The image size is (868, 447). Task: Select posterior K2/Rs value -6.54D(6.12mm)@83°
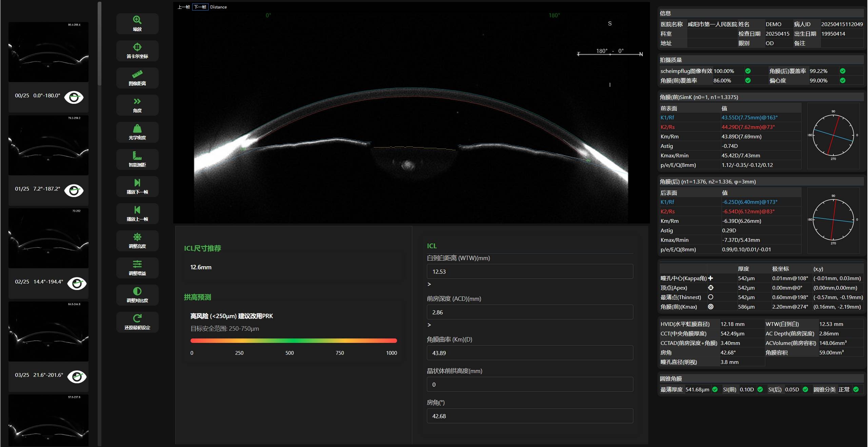point(748,212)
